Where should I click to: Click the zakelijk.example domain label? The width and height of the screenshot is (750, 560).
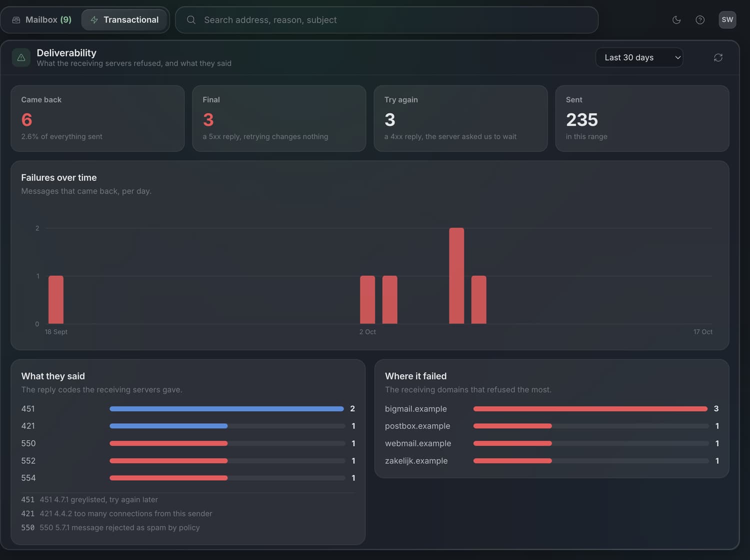coord(416,461)
